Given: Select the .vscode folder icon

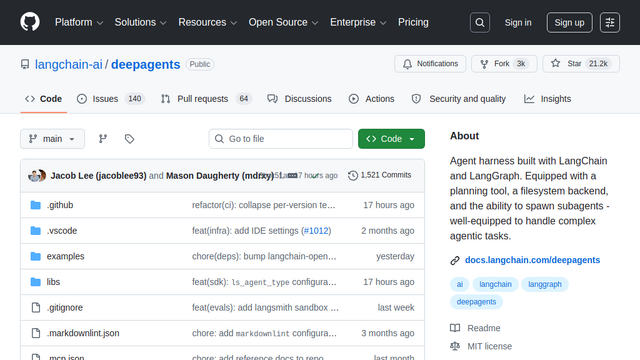Looking at the screenshot, I should click(x=36, y=231).
